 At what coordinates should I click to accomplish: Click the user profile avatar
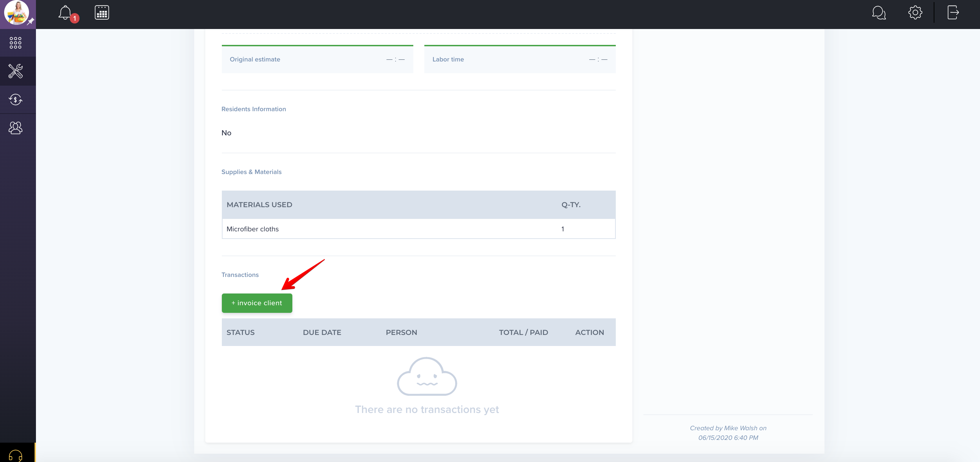tap(16, 12)
